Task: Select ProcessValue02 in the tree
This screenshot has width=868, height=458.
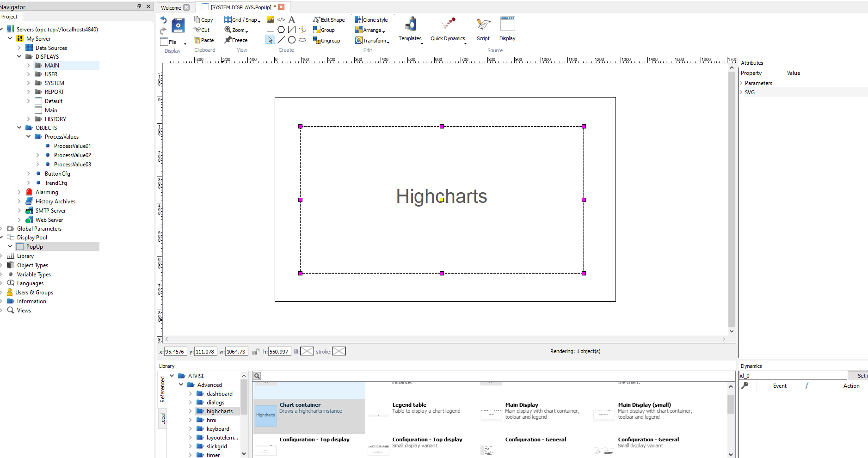Action: click(72, 155)
